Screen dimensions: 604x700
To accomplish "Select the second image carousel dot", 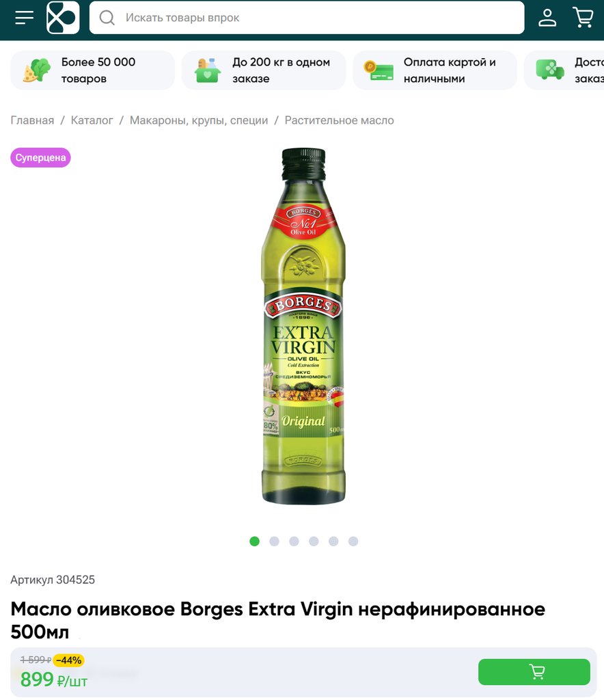I will tap(275, 541).
